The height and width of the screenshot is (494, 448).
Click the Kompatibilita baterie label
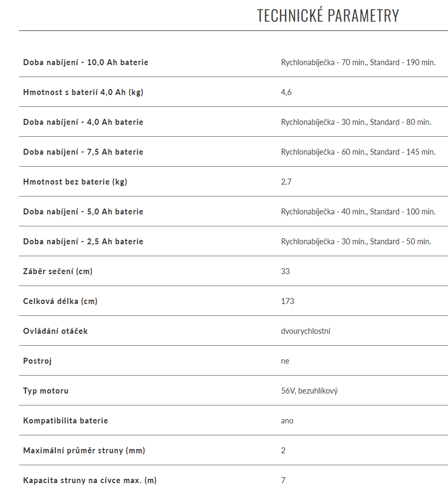(66, 421)
